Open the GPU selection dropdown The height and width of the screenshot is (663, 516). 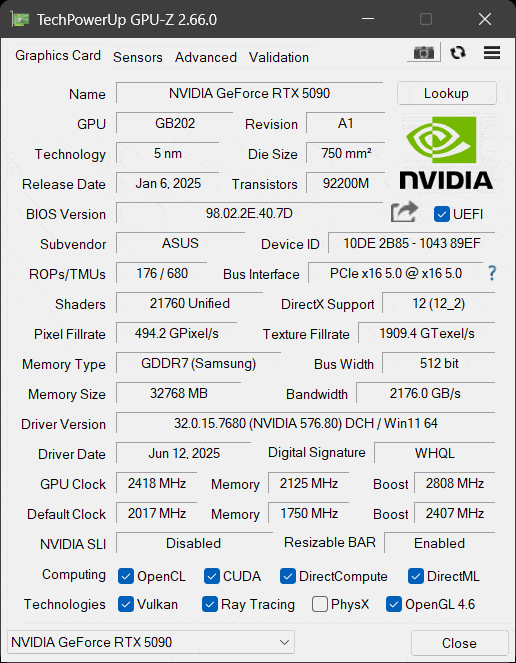[151, 642]
